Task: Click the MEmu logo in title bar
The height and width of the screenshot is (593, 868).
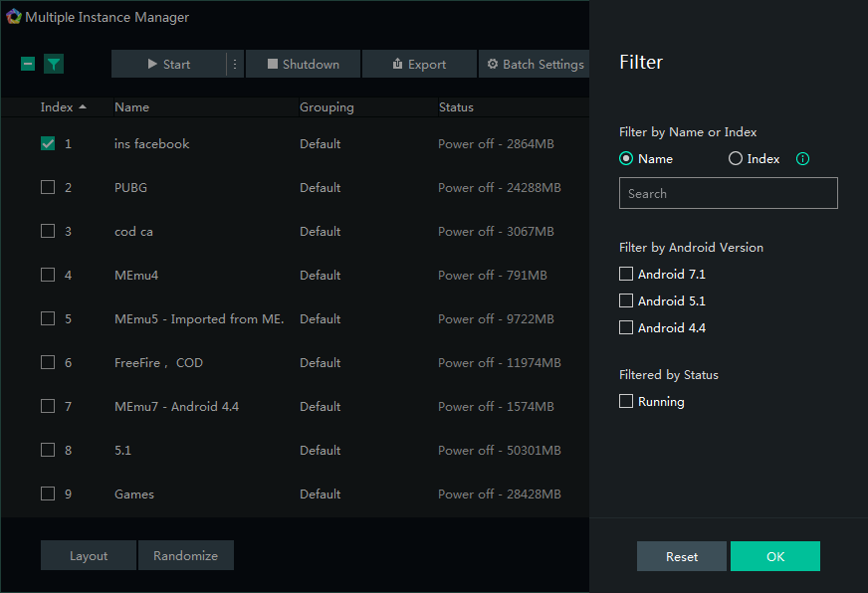Action: click(13, 17)
